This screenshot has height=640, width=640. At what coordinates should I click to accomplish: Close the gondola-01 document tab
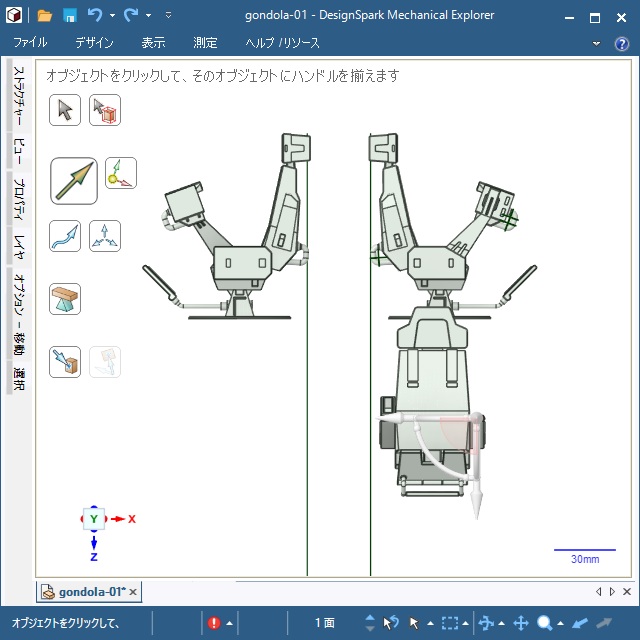point(133,592)
